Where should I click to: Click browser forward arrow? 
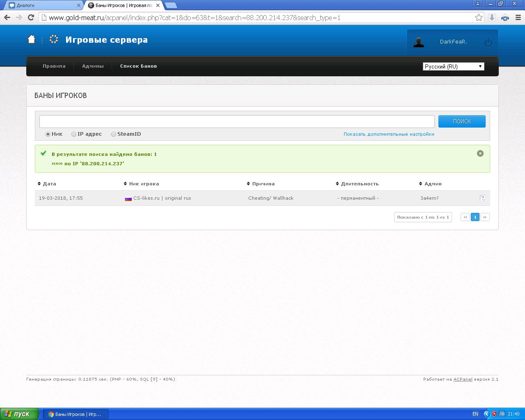pyautogui.click(x=19, y=17)
